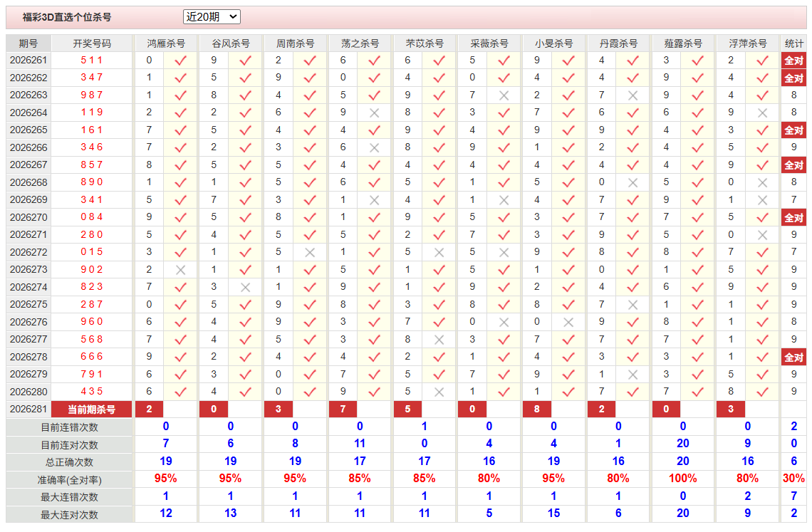Click the X mark for 采薇杀号 in row 2026263
Screen dimensions: 812x532
pos(504,95)
